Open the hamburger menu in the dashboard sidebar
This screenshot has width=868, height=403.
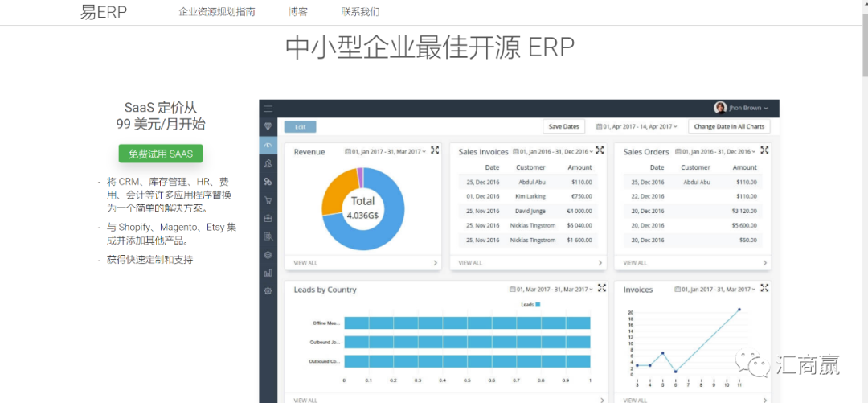tap(268, 109)
